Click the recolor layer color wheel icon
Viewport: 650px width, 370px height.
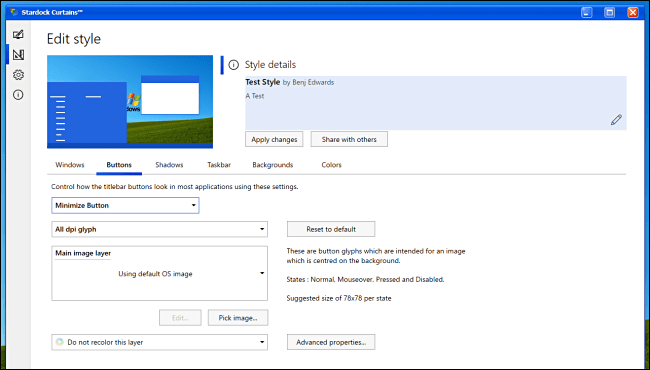tap(60, 342)
